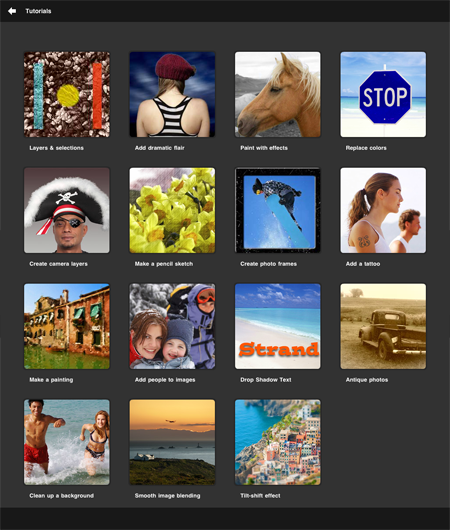Select the sunset Smooth image blending thumbnail
Screen dimensions: 450x530
pyautogui.click(x=172, y=442)
